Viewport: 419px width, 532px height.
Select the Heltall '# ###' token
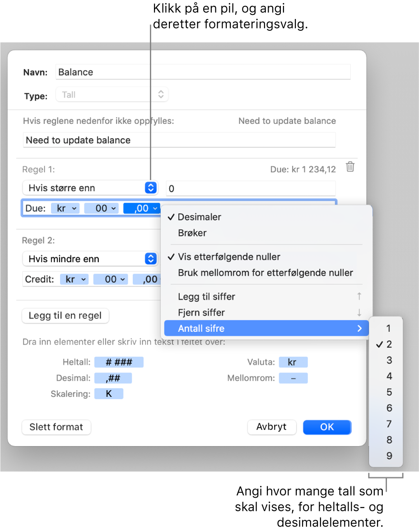tap(119, 362)
